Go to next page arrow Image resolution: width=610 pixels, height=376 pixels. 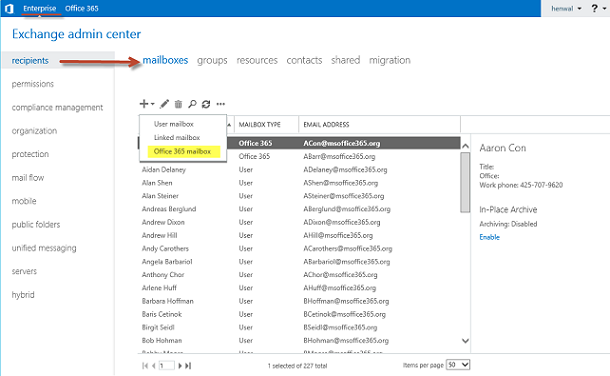180,366
